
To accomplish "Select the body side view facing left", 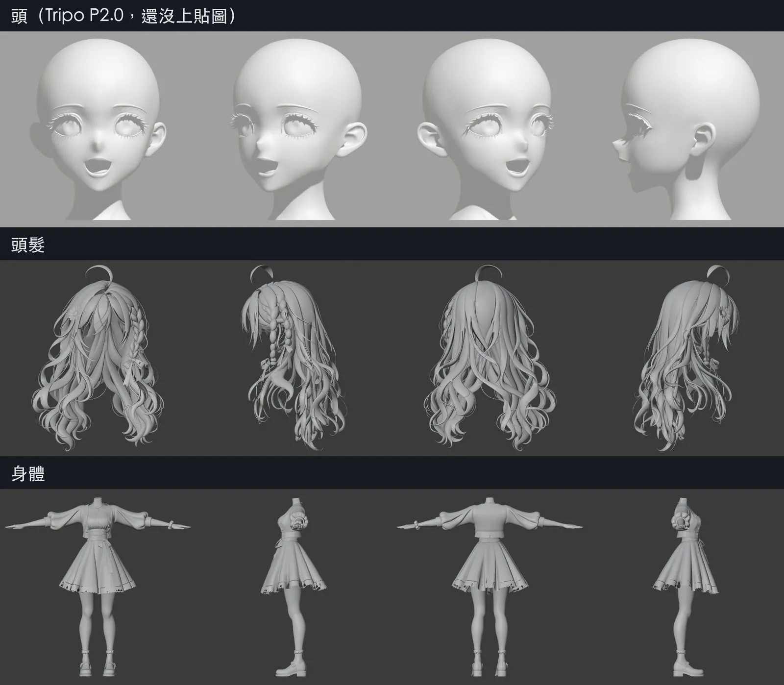I will coord(294,588).
